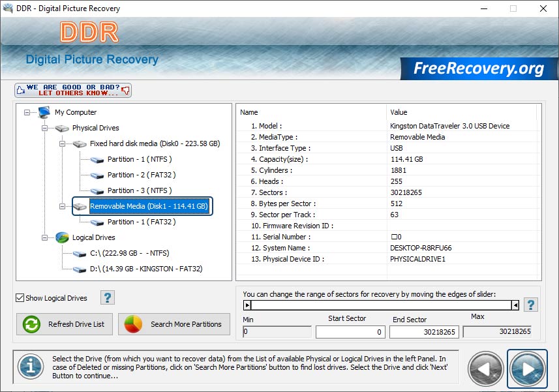Click the 'Kingston DataTraveler 3.0 USB Device' value

click(x=449, y=126)
